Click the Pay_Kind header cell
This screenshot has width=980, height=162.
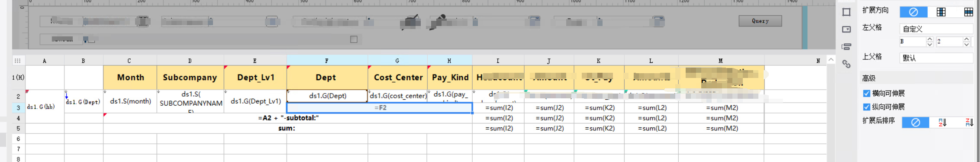[x=449, y=78]
